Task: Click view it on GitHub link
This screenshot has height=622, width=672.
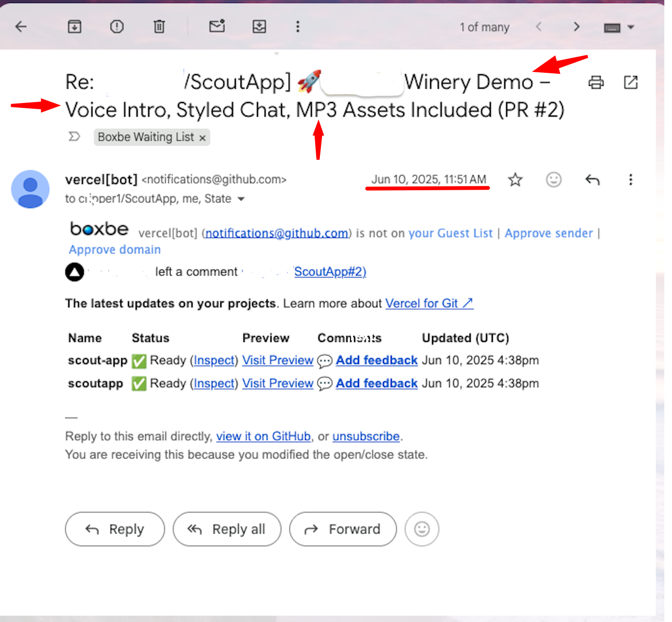Action: tap(263, 437)
